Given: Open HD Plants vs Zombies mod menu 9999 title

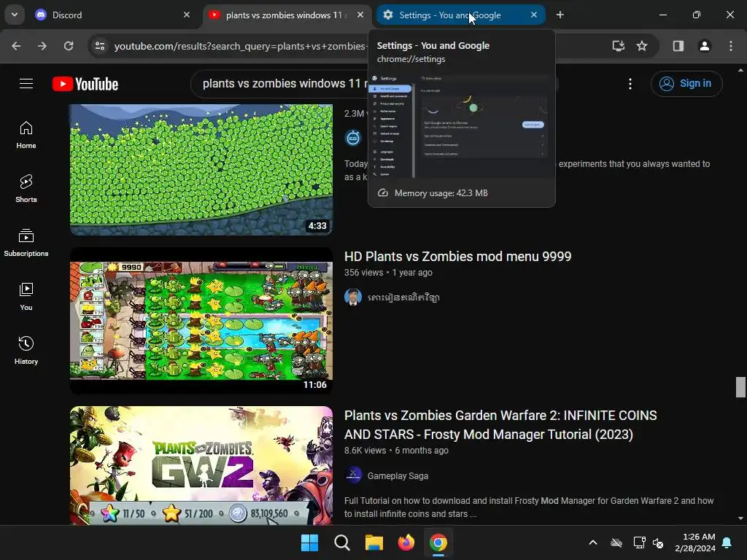Looking at the screenshot, I should (x=458, y=256).
